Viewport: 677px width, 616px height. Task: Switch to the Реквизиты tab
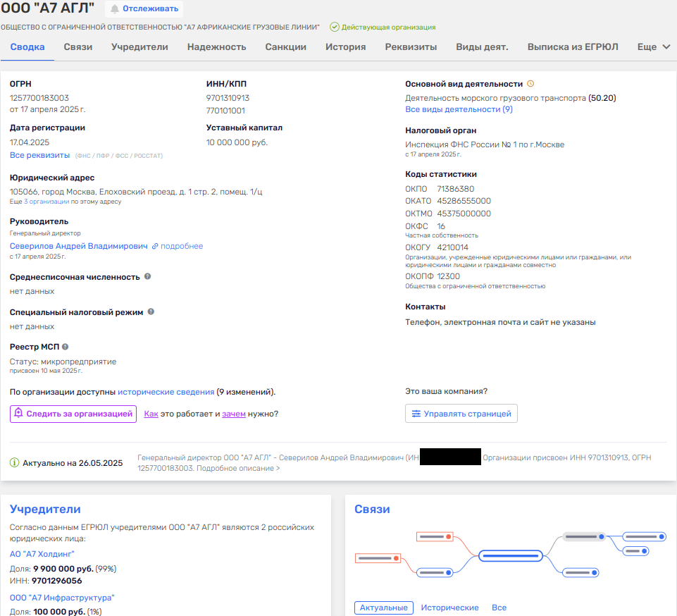(x=411, y=47)
